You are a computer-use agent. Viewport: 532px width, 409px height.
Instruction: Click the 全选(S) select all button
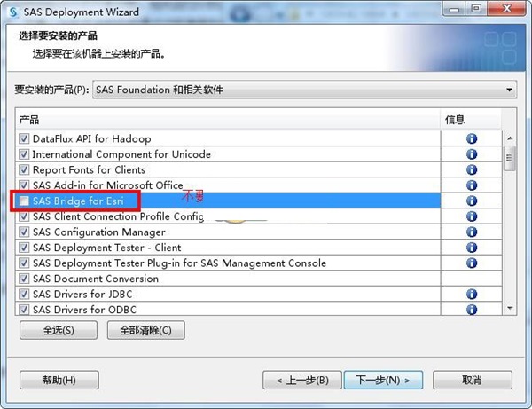click(59, 330)
